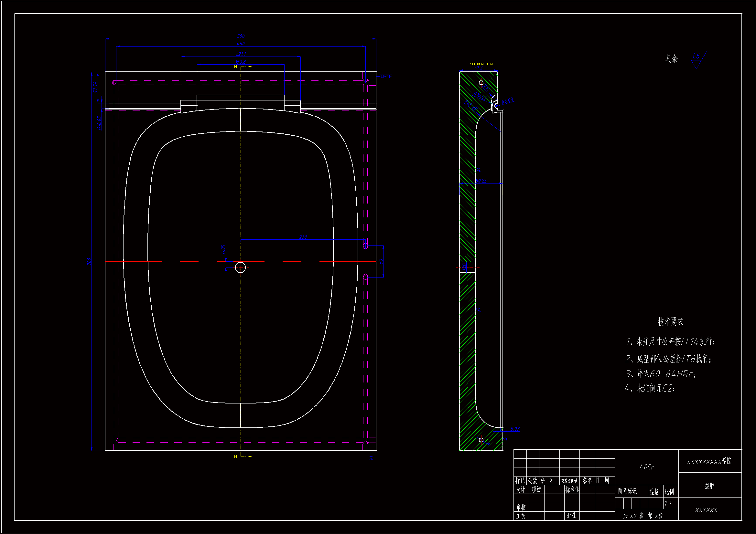
Task: Click the 221.1 dimension label
Action: point(241,54)
